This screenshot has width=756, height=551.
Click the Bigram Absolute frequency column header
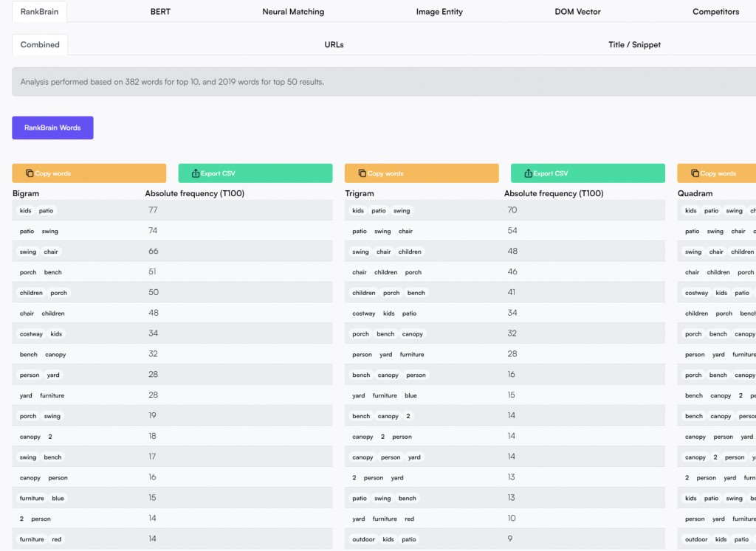(x=194, y=193)
